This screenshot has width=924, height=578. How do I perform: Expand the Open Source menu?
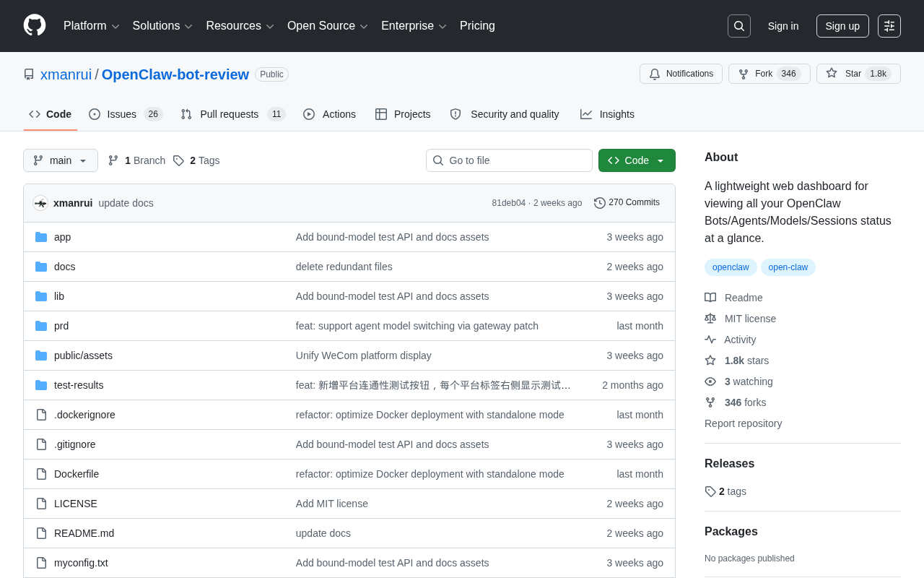pos(328,26)
